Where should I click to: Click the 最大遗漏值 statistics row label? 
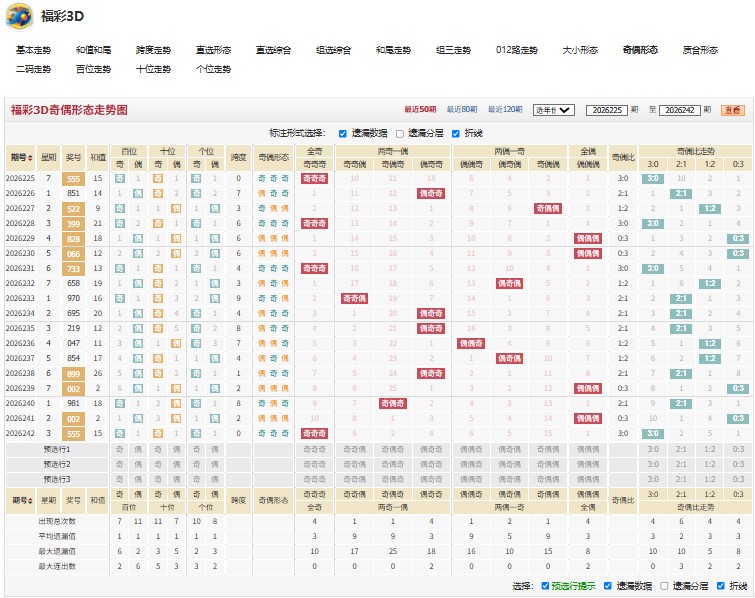[57, 551]
